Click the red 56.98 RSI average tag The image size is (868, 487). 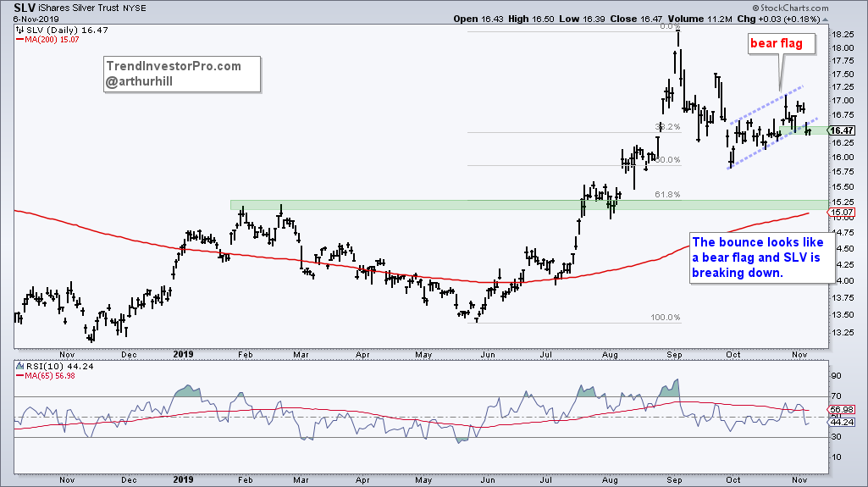coord(842,410)
